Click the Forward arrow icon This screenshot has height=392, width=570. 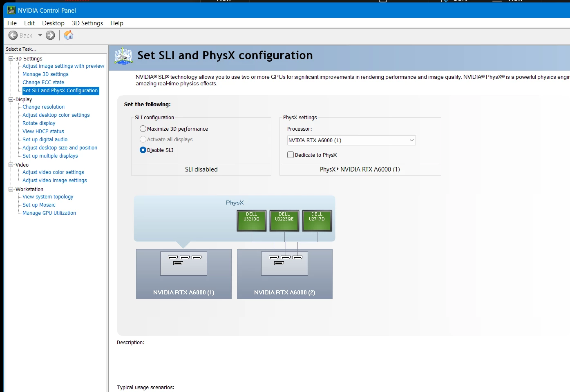point(50,36)
